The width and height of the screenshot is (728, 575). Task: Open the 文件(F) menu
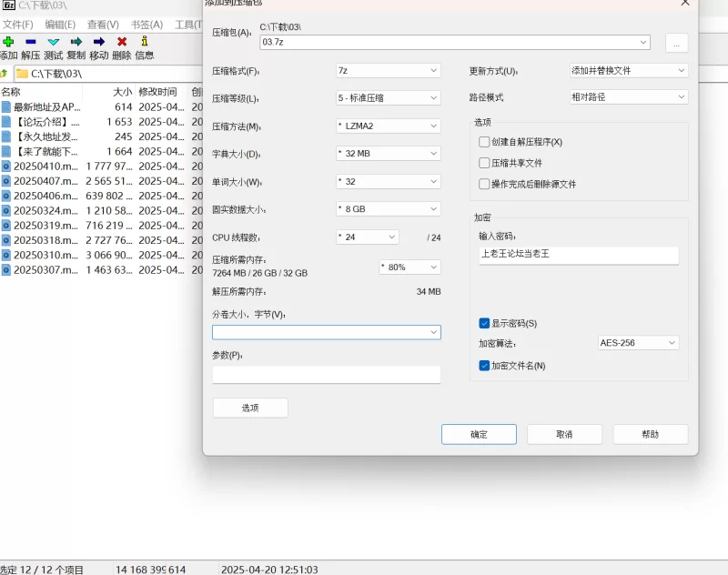[x=18, y=25]
